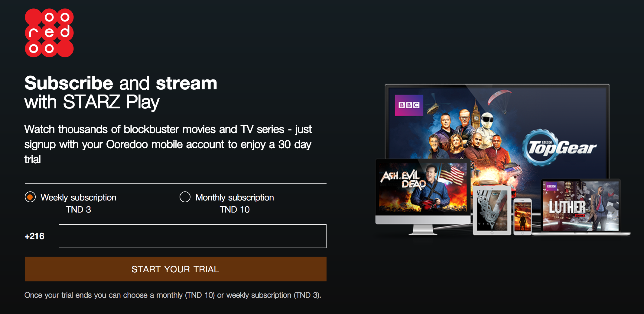This screenshot has width=644, height=314.
Task: Click the Top Gear logo badge
Action: tap(559, 148)
